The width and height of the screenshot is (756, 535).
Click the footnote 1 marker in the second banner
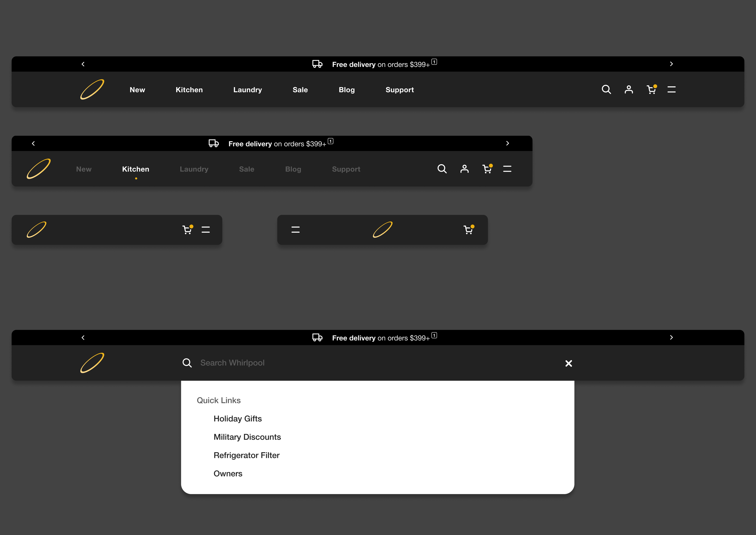tap(331, 141)
